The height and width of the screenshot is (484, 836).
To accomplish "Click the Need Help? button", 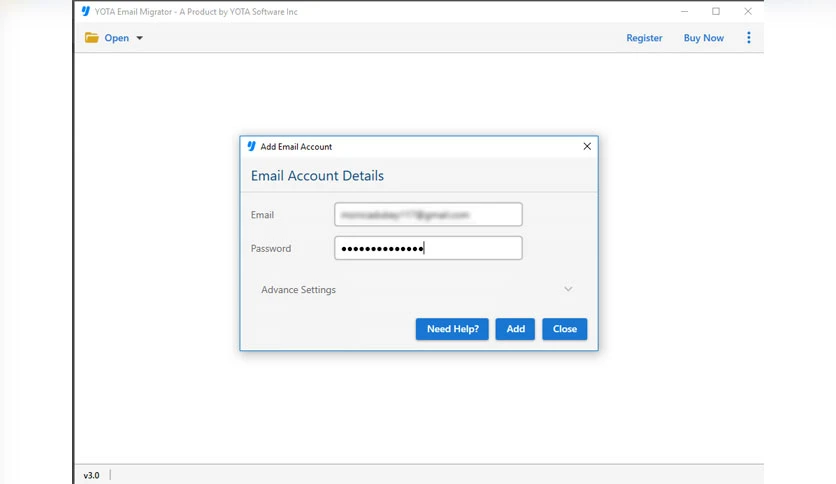I will (x=452, y=329).
